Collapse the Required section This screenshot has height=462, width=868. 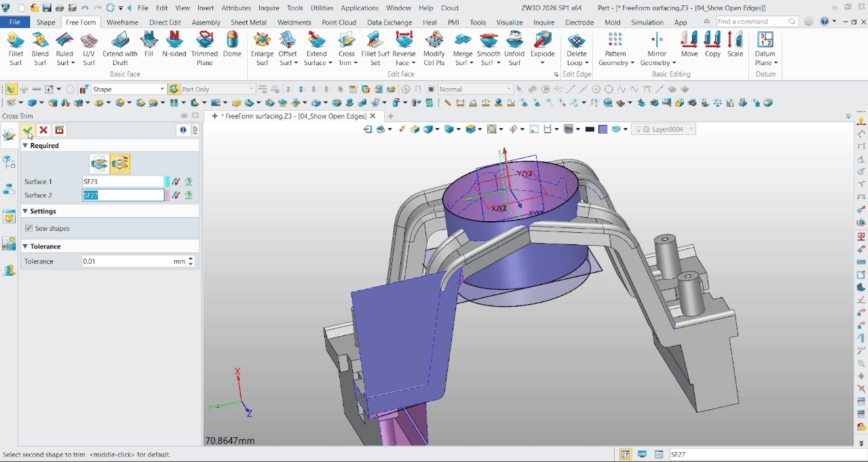point(26,146)
